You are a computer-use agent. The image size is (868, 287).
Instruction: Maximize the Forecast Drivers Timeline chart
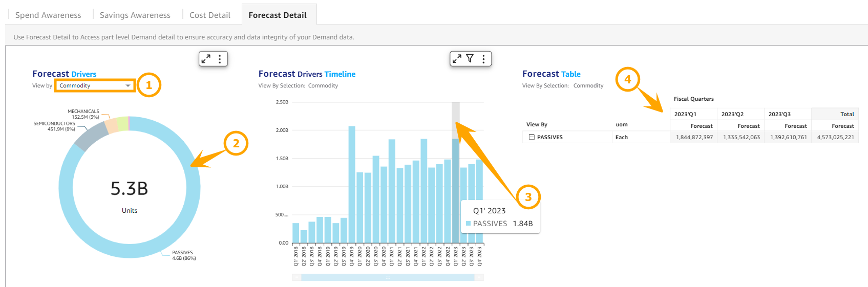pyautogui.click(x=457, y=59)
